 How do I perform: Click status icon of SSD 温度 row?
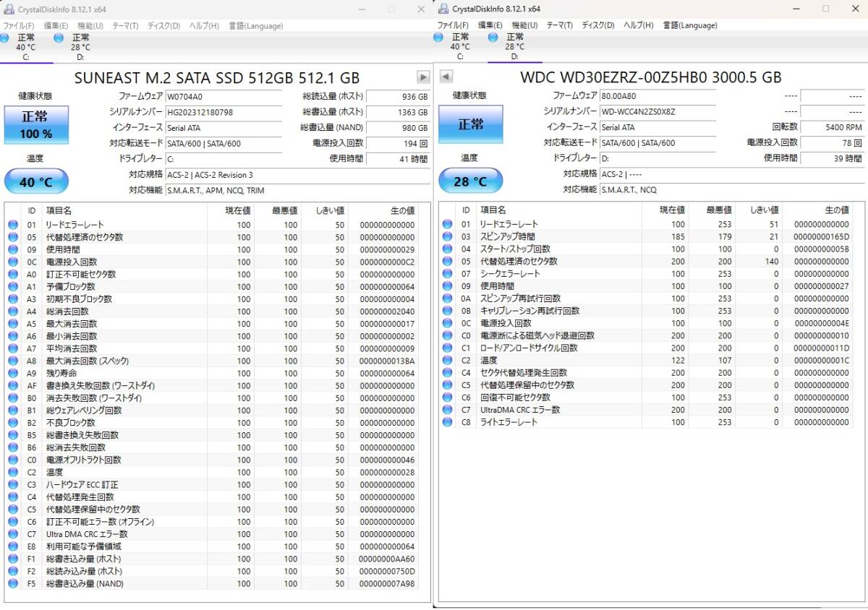[x=13, y=472]
